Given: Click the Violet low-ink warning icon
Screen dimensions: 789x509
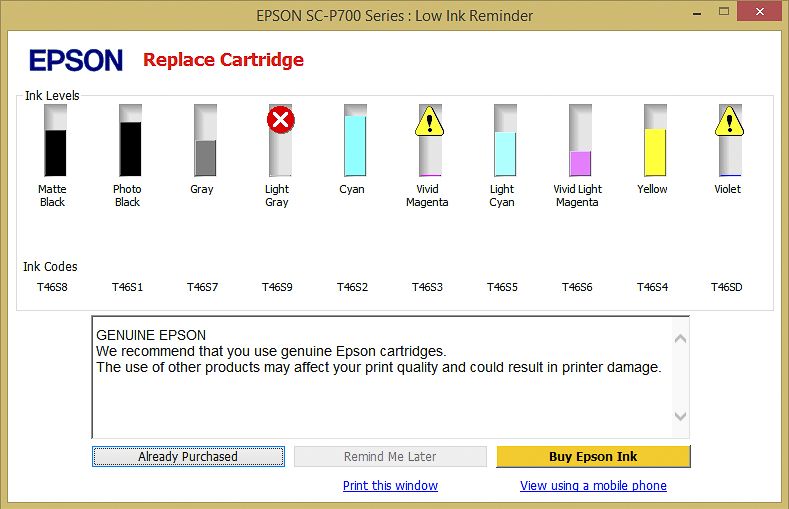Looking at the screenshot, I should 729,121.
